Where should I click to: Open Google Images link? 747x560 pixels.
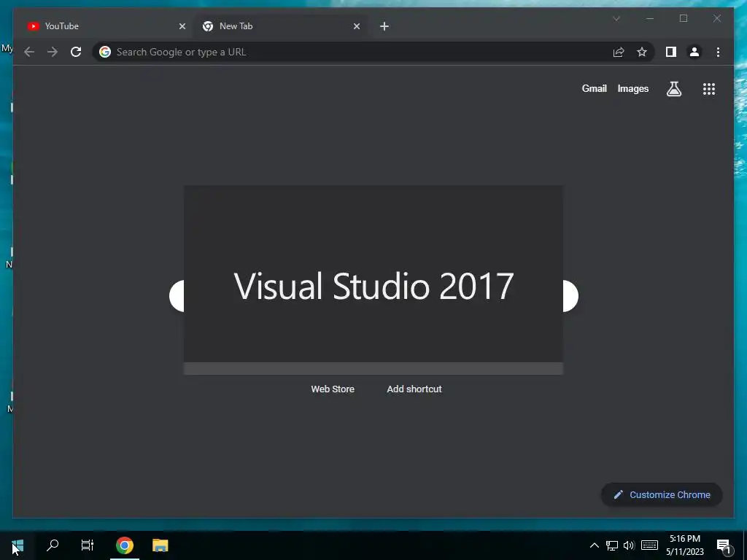(632, 88)
